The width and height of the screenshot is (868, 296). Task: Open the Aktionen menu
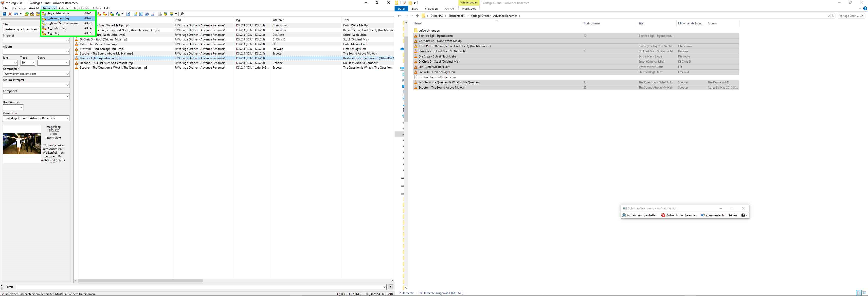pyautogui.click(x=64, y=8)
